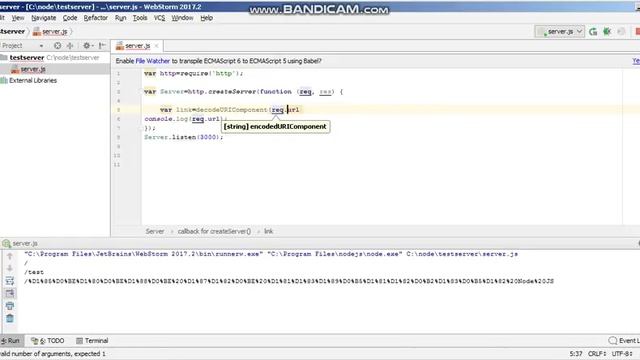Click the scroll from source icon in Project panel
This screenshot has height=360, width=640.
[58, 46]
